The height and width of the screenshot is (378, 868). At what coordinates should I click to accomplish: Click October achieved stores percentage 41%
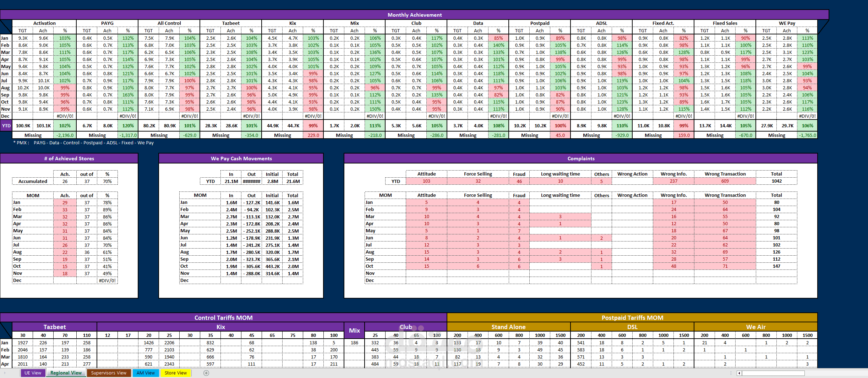pos(107,266)
